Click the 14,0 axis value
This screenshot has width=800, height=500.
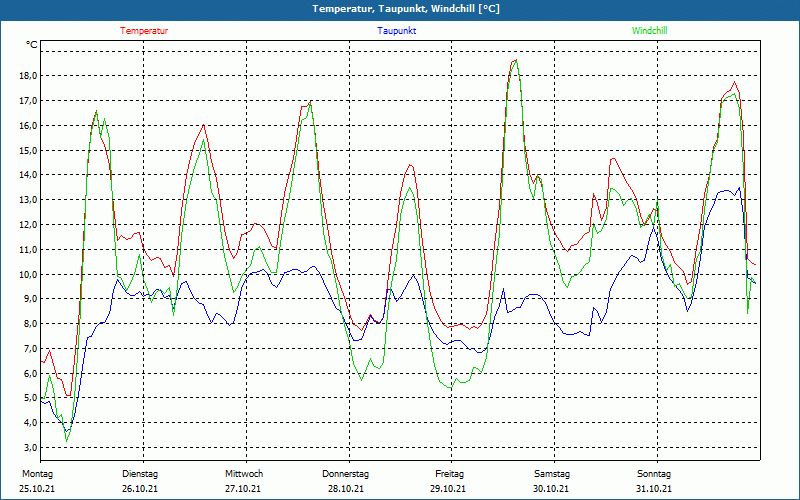point(29,175)
